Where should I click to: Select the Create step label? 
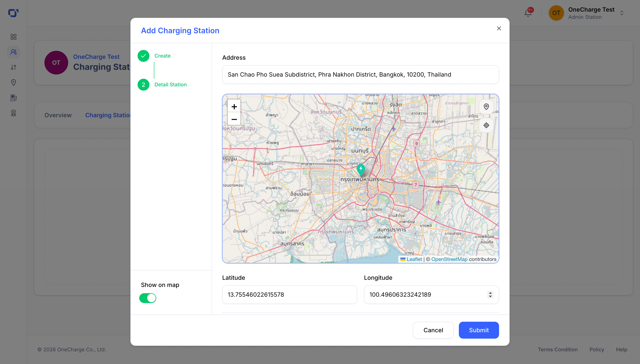coord(162,56)
